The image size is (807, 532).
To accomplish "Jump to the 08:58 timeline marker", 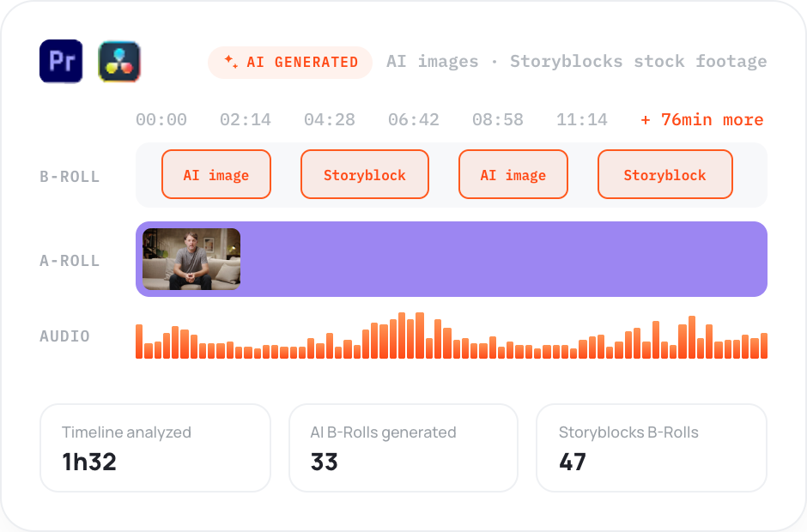I will (498, 120).
